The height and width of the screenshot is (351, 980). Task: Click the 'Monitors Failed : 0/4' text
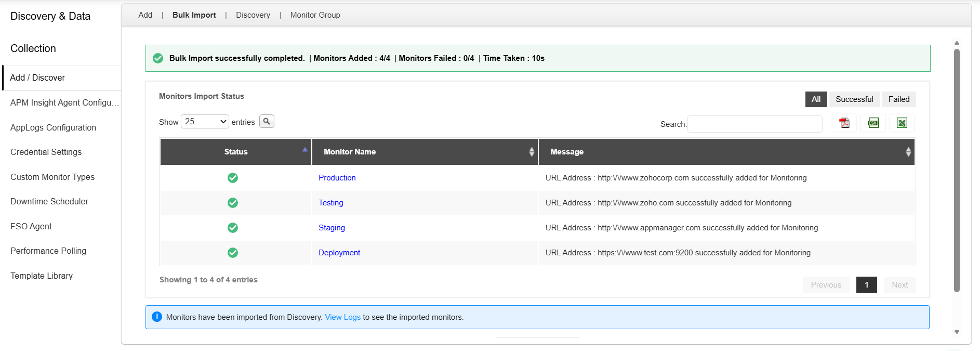(436, 58)
